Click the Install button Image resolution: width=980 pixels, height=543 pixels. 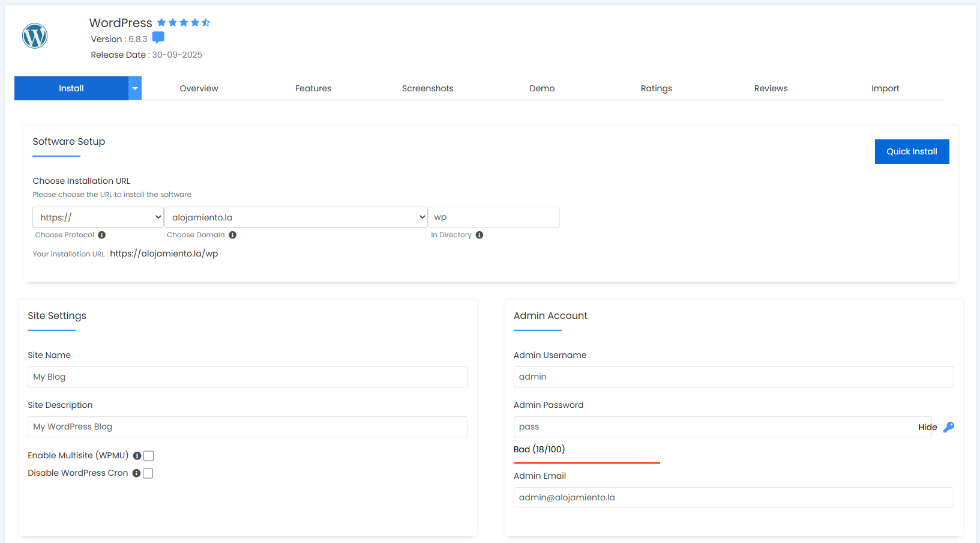pos(71,88)
